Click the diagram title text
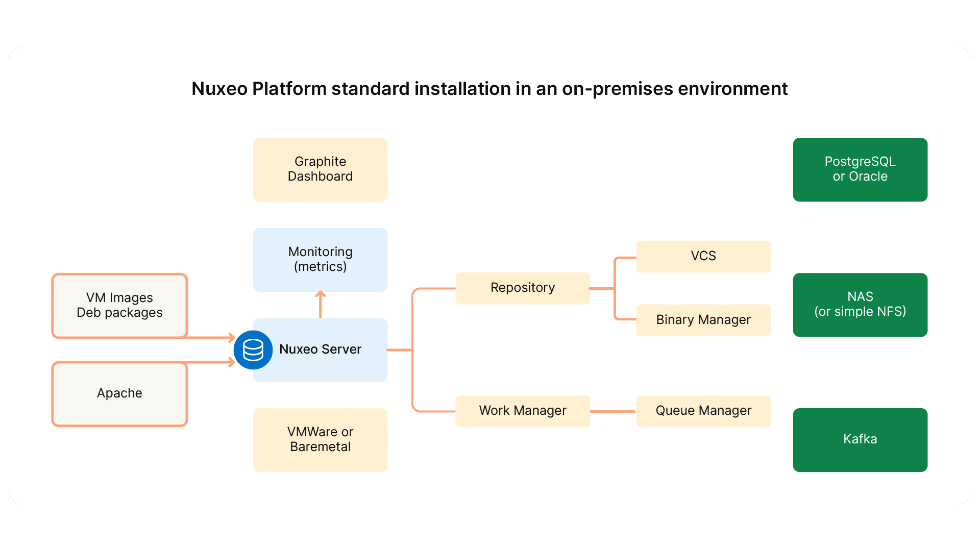 [489, 89]
